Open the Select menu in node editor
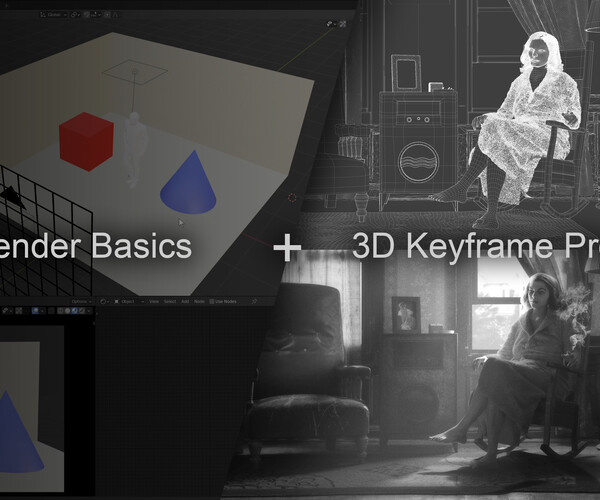 tap(170, 301)
